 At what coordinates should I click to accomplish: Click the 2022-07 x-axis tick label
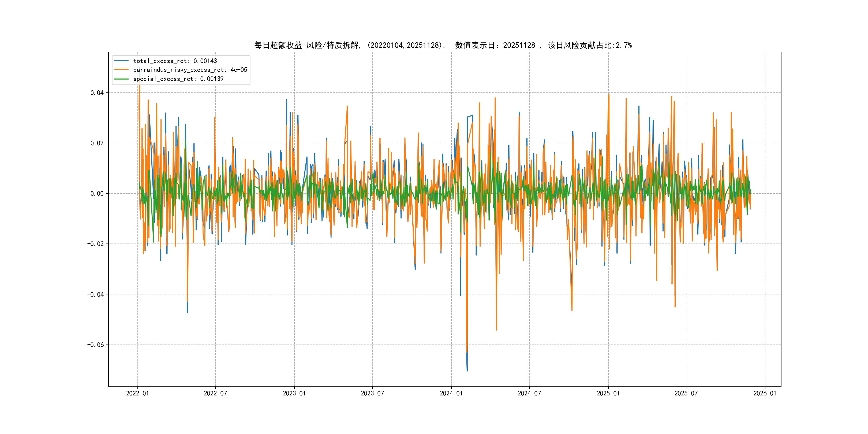click(215, 393)
